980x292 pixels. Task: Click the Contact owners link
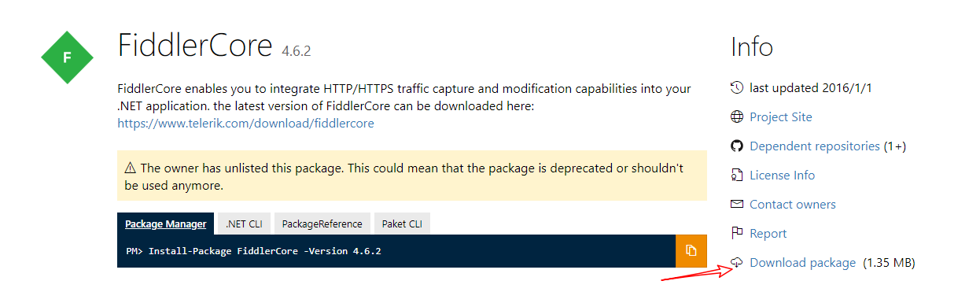click(793, 205)
